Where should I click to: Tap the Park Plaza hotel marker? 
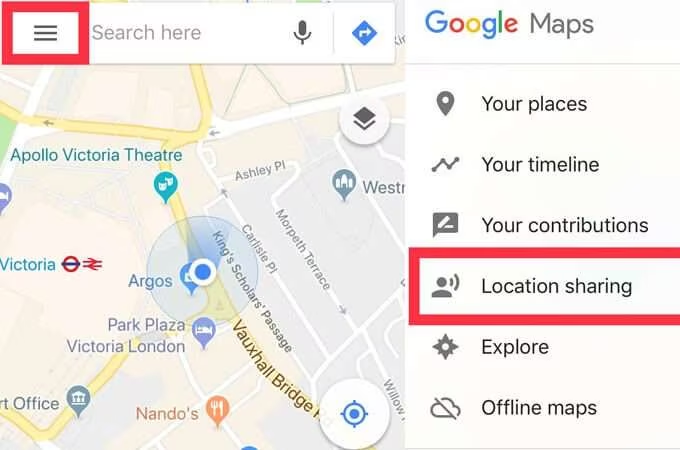point(204,333)
